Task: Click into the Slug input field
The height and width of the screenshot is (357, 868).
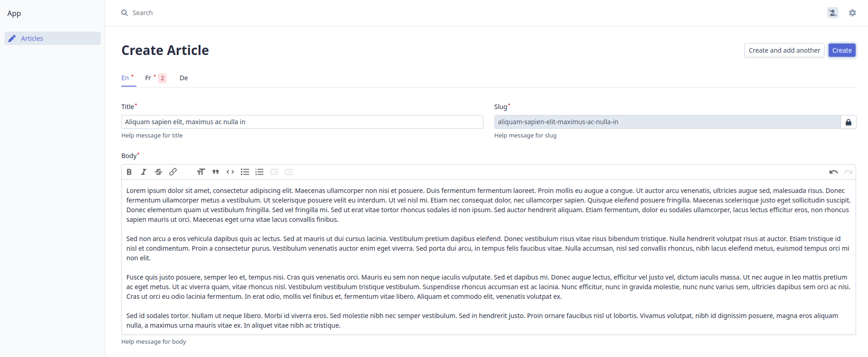Action: point(667,122)
